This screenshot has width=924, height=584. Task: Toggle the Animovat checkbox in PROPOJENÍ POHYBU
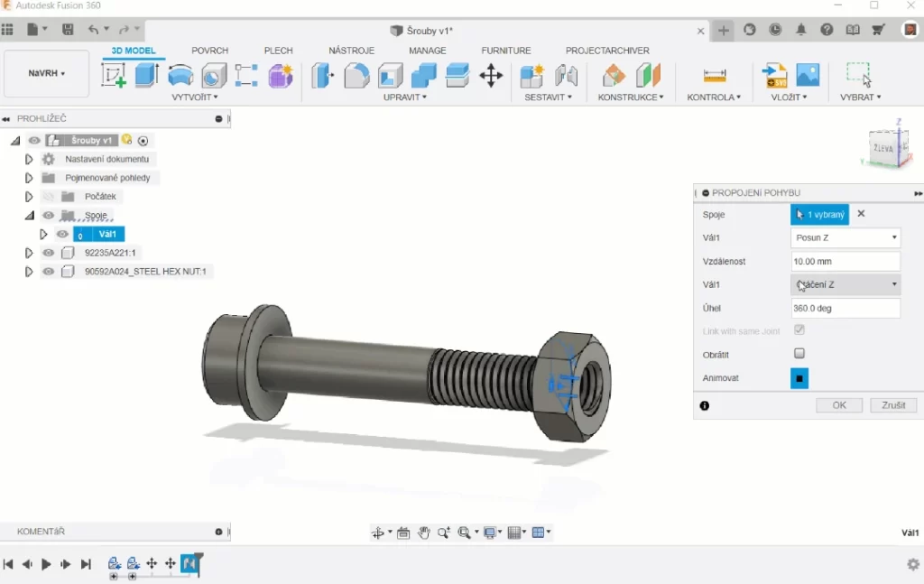(798, 378)
